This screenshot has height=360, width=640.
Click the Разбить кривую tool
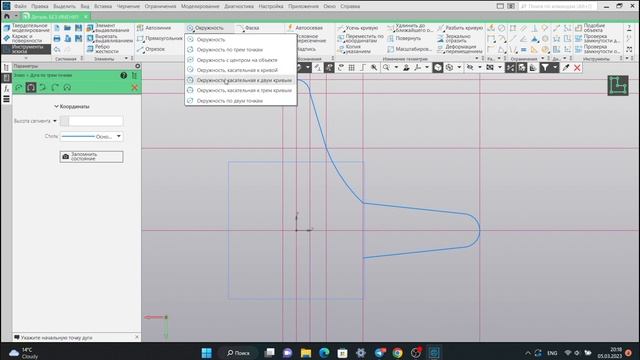460,28
